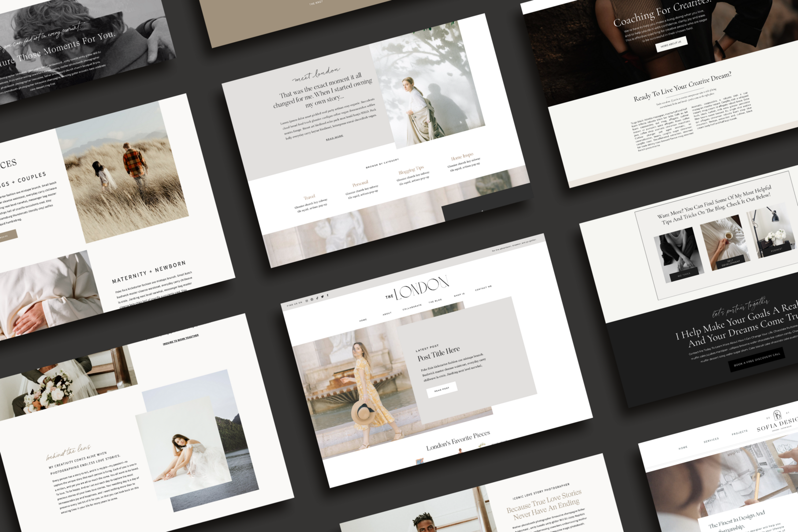Image resolution: width=798 pixels, height=532 pixels.
Task: Open The Blog in The London navigation
Action: pos(435,301)
